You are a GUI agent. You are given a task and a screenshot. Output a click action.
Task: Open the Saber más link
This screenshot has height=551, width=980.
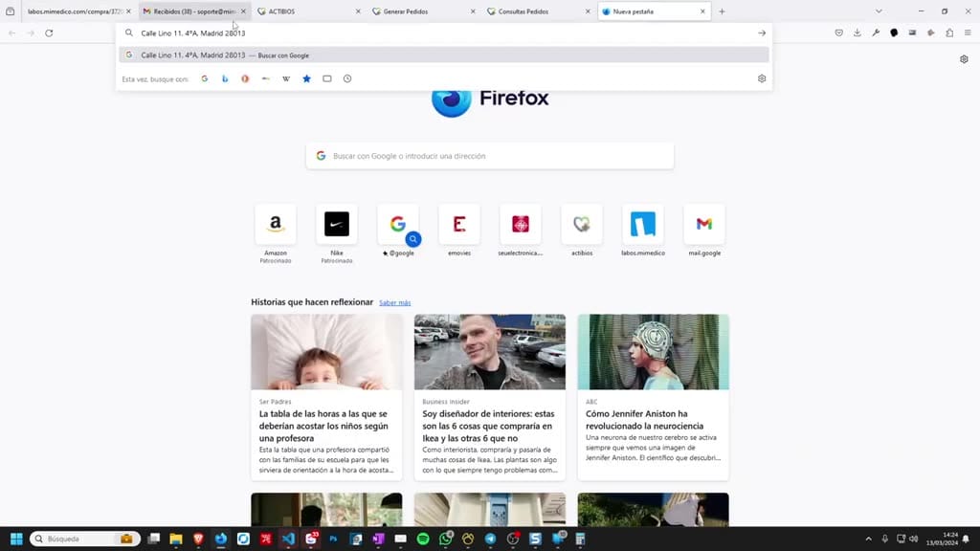(395, 303)
